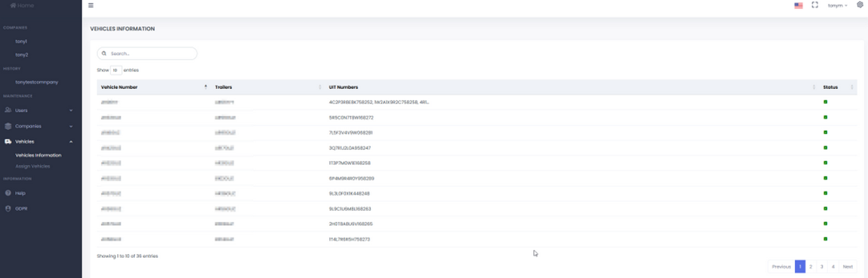Image resolution: width=868 pixels, height=278 pixels.
Task: Select the tony1 company
Action: [21, 41]
